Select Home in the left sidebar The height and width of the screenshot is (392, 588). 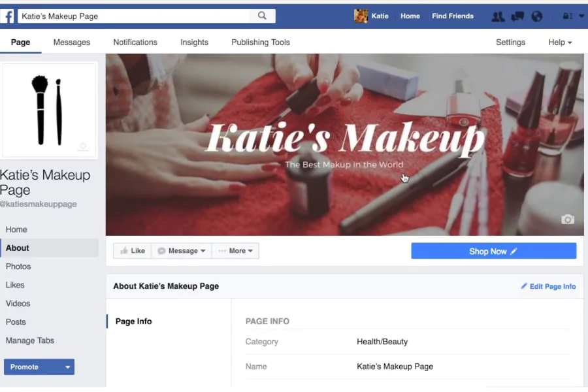coord(16,229)
